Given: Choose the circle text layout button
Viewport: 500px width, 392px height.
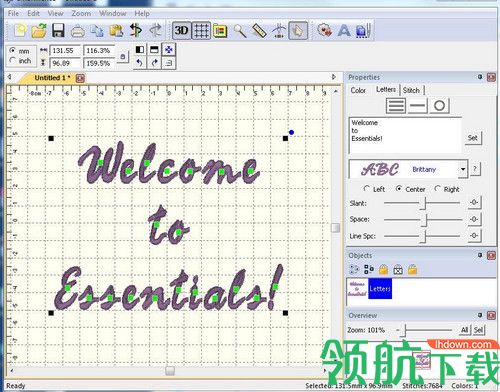Looking at the screenshot, I should click(x=439, y=106).
